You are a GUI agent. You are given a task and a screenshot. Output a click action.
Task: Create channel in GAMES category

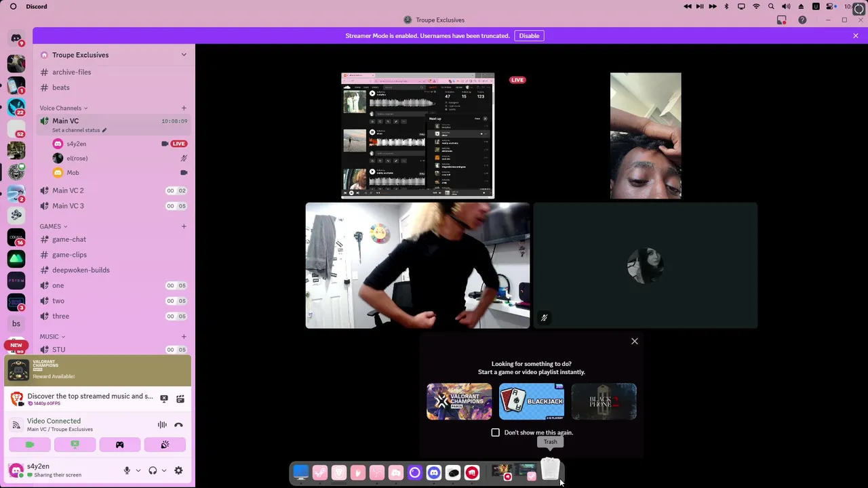pyautogui.click(x=184, y=226)
